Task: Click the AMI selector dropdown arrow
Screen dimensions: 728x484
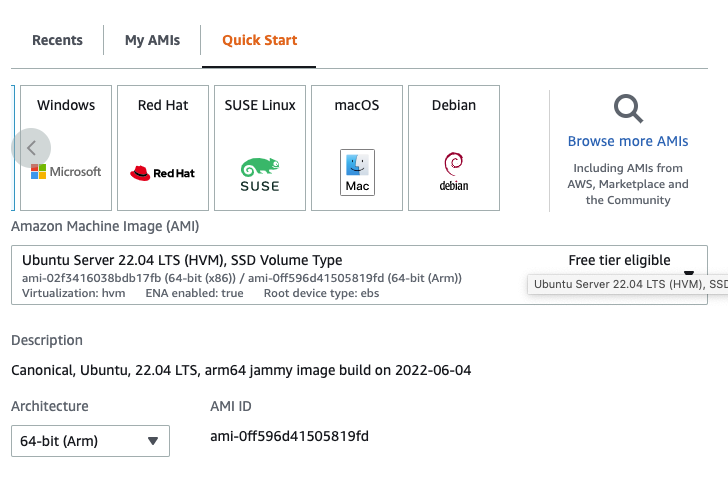Action: (689, 273)
